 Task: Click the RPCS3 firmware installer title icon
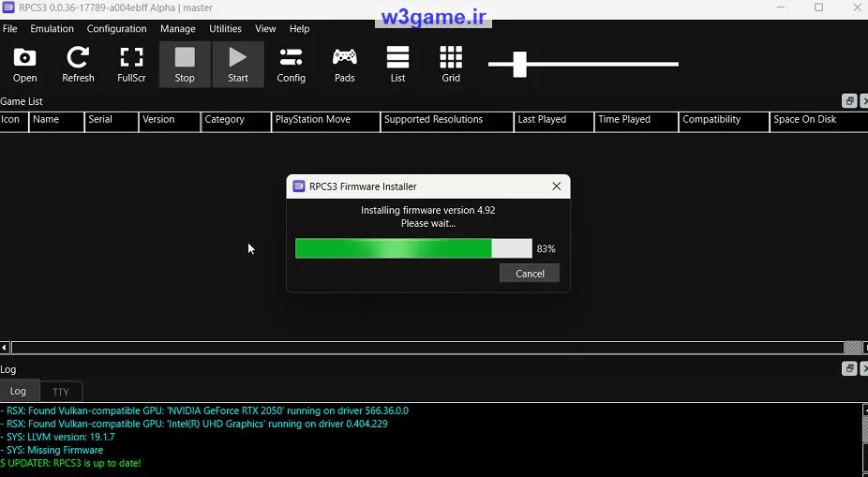299,186
